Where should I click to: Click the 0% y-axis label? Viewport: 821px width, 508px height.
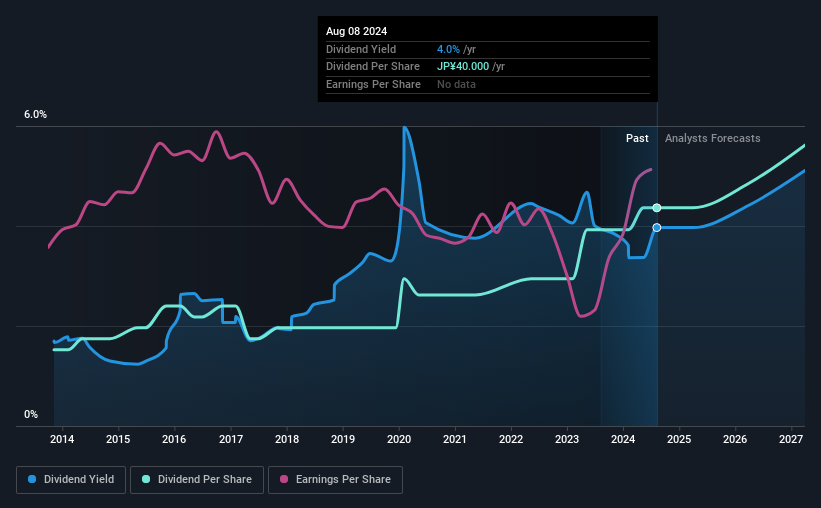click(x=31, y=414)
